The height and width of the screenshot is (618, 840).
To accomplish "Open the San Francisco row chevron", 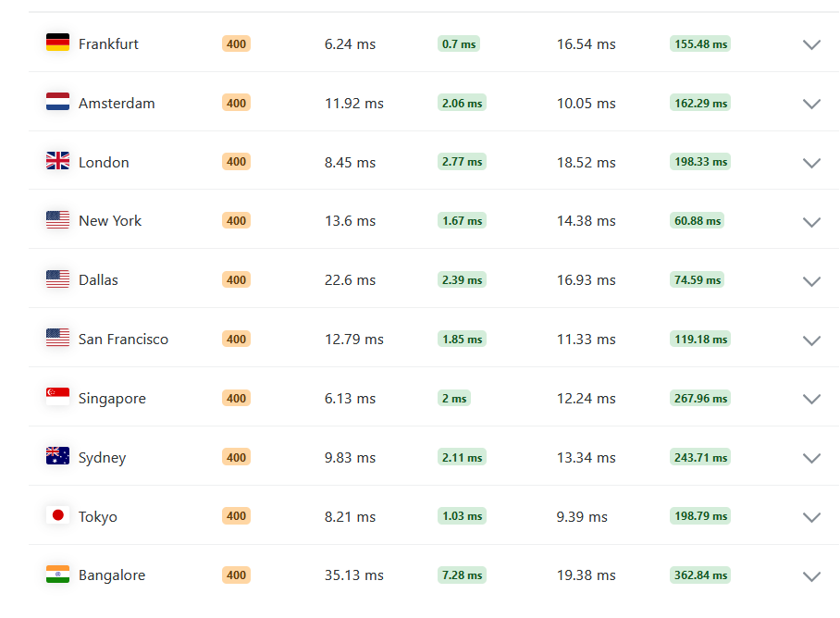I will (811, 340).
